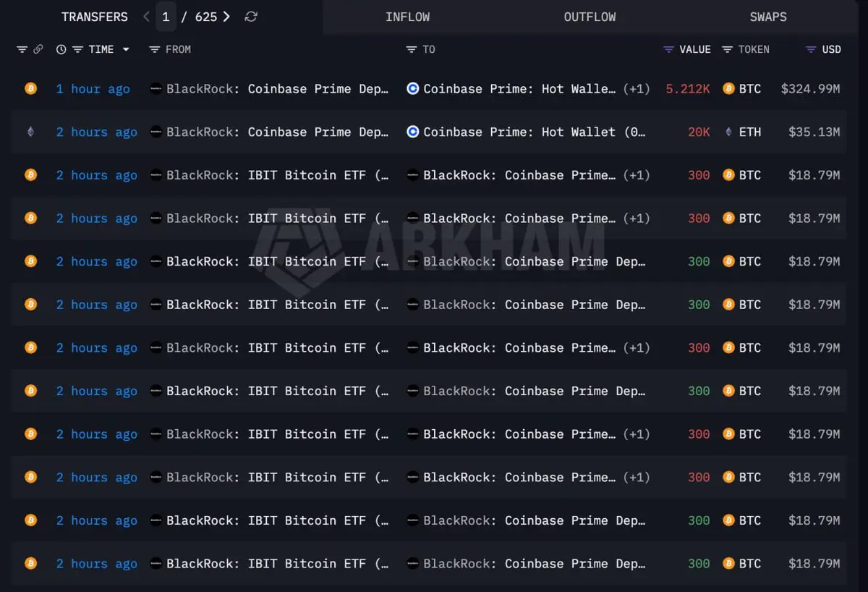Click ETH token icon in $35.13M row
868x592 pixels.
tap(729, 132)
